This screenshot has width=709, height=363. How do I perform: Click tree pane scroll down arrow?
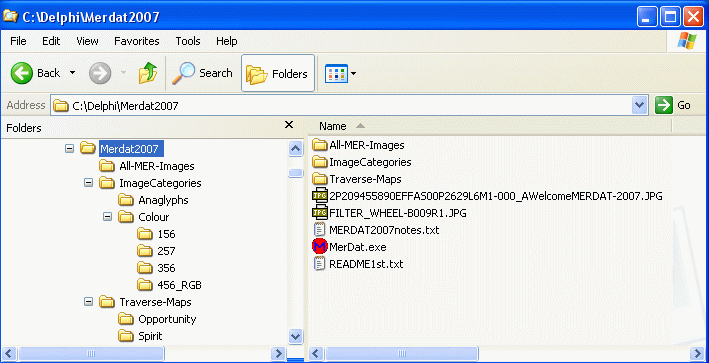(x=295, y=337)
